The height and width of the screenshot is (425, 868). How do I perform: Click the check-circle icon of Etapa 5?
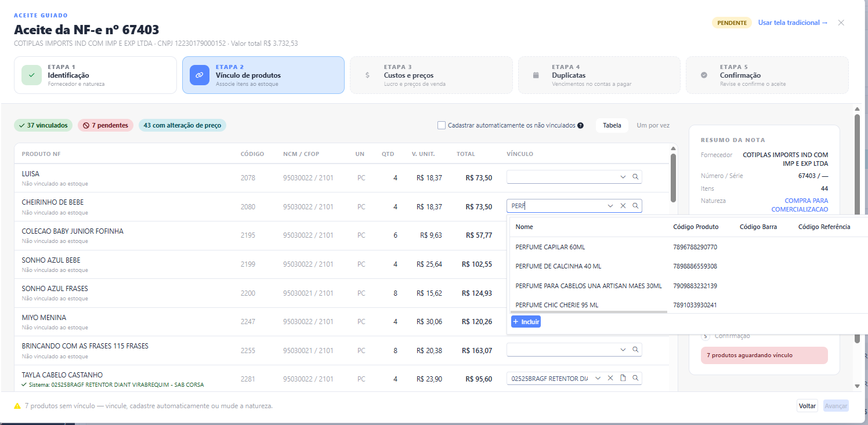click(x=704, y=75)
